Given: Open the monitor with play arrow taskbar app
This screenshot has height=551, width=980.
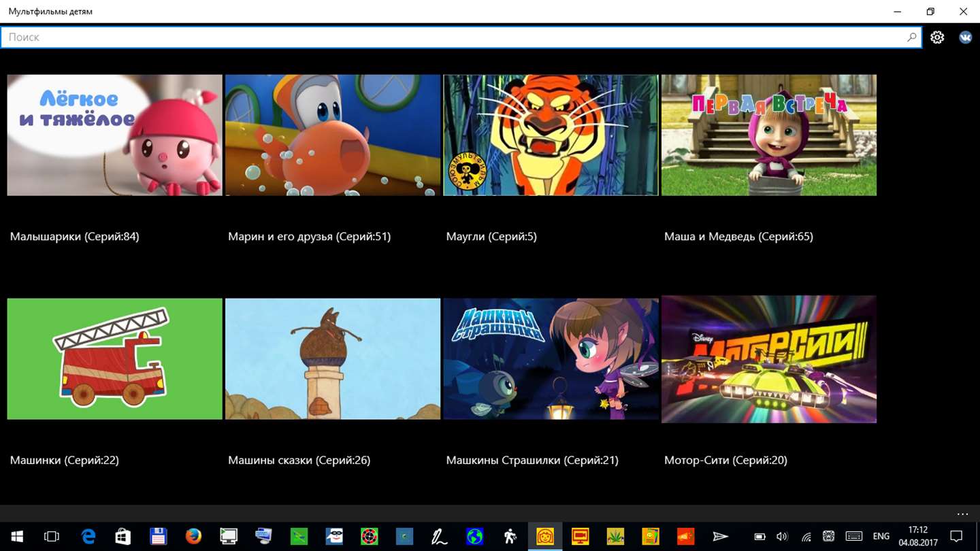Looking at the screenshot, I should [229, 537].
